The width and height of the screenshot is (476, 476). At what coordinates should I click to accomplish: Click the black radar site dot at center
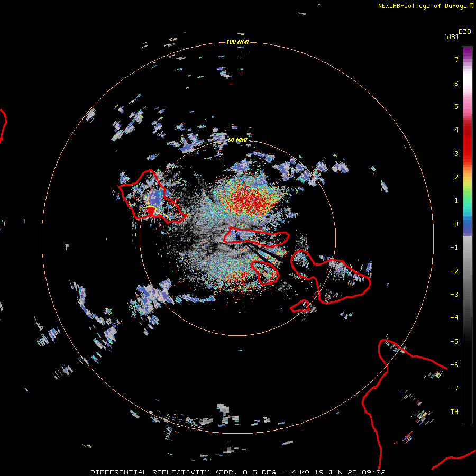click(238, 237)
